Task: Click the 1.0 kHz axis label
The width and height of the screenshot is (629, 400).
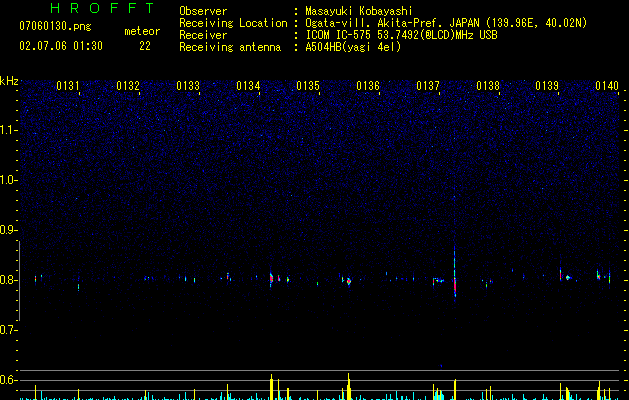Action: point(8,180)
